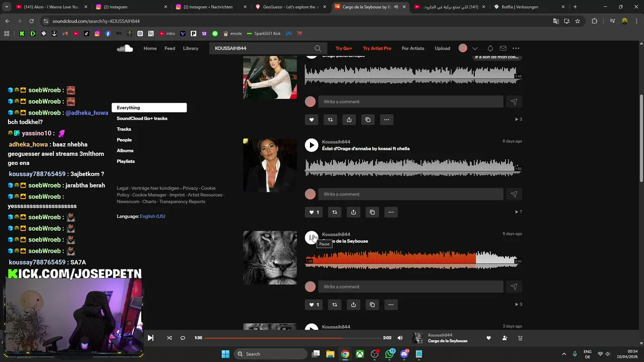Open the lion artwork of Cargo de la Seybouse
This screenshot has width=644, height=362.
pos(270,258)
